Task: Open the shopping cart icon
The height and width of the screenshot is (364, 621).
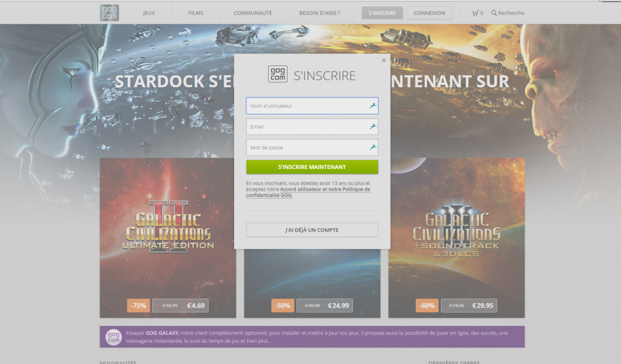Action: (475, 13)
